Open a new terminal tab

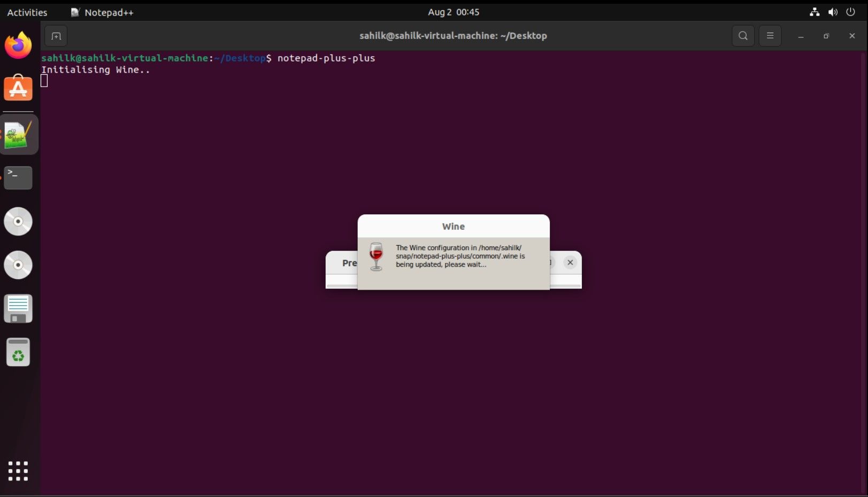click(x=56, y=36)
